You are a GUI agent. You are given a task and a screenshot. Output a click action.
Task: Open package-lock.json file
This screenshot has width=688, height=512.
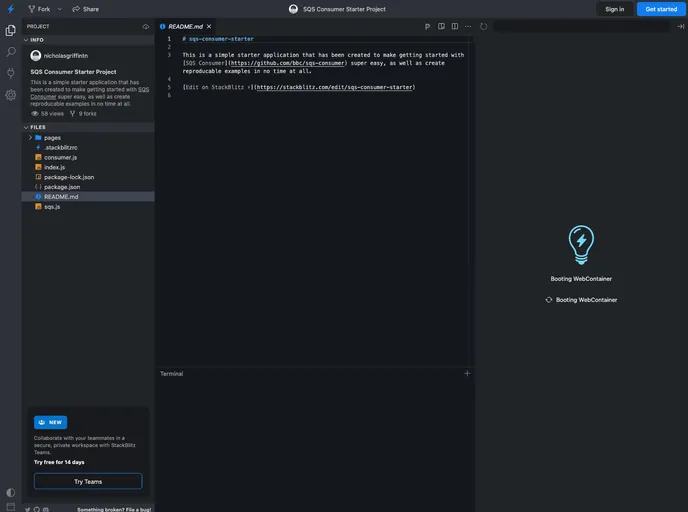(x=88, y=177)
